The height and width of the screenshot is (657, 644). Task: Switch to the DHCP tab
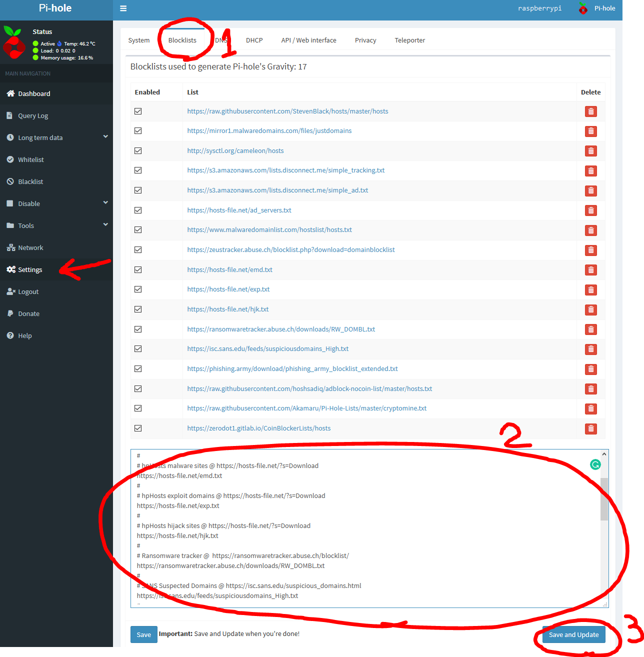point(254,40)
